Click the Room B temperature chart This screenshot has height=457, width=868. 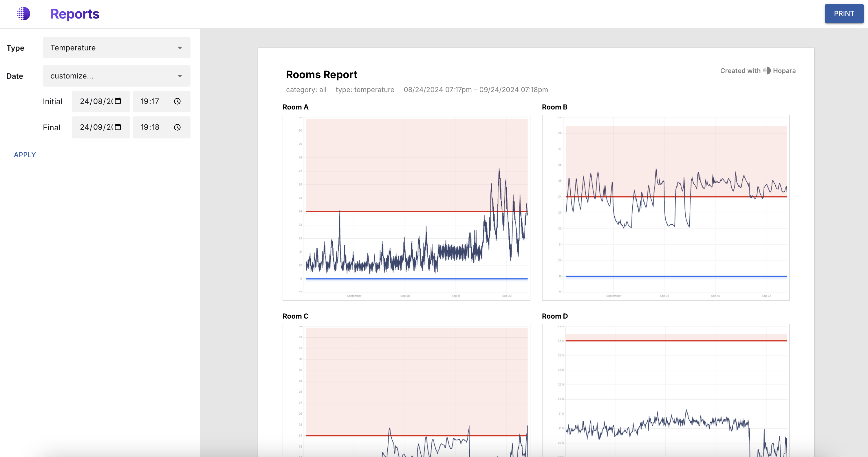666,208
